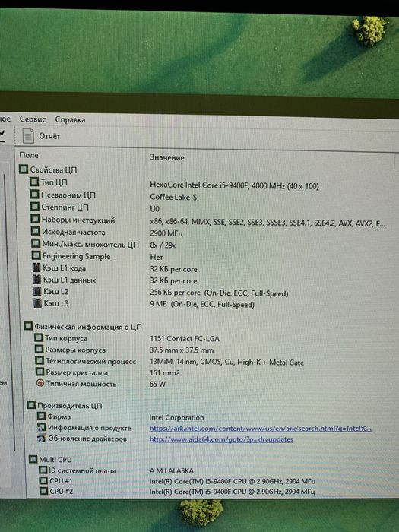Viewport: 399px width, 532px height.
Task: Select the Multi CPU group icon
Action: pos(33,459)
